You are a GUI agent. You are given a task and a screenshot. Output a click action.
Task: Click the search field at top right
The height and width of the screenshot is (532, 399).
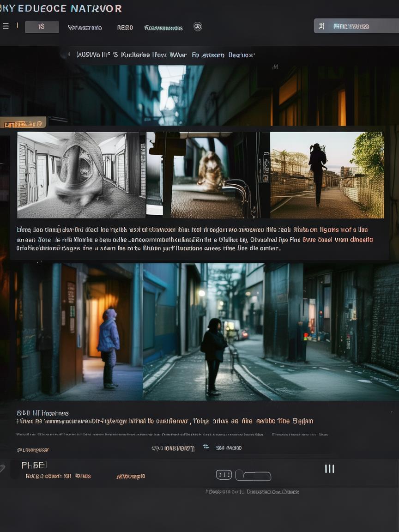pyautogui.click(x=355, y=26)
